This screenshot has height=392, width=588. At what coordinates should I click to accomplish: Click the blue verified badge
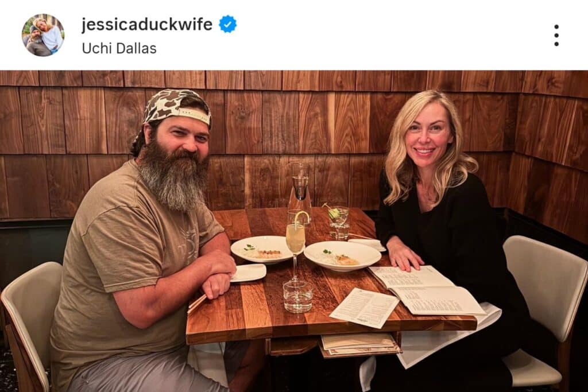[x=227, y=24]
